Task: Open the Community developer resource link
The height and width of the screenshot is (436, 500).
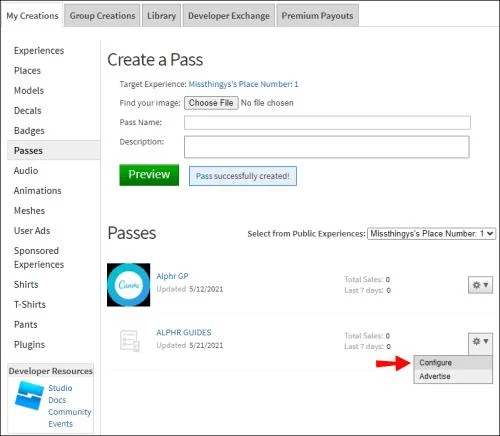Action: 69,412
